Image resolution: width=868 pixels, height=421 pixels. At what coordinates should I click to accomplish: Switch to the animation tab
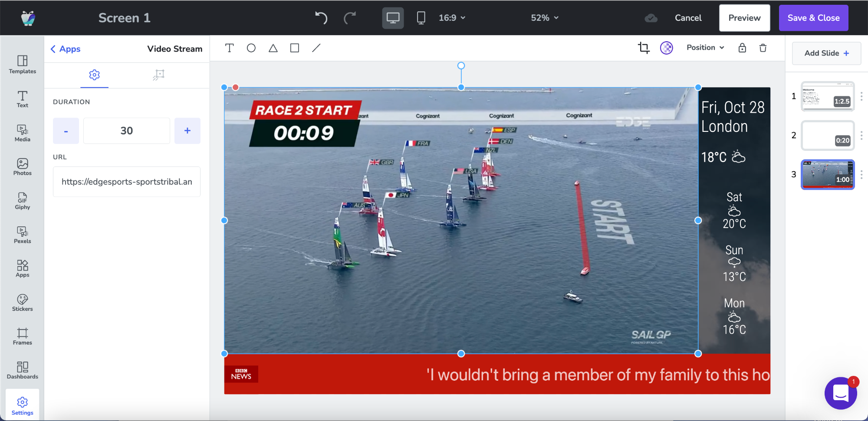[x=158, y=75]
